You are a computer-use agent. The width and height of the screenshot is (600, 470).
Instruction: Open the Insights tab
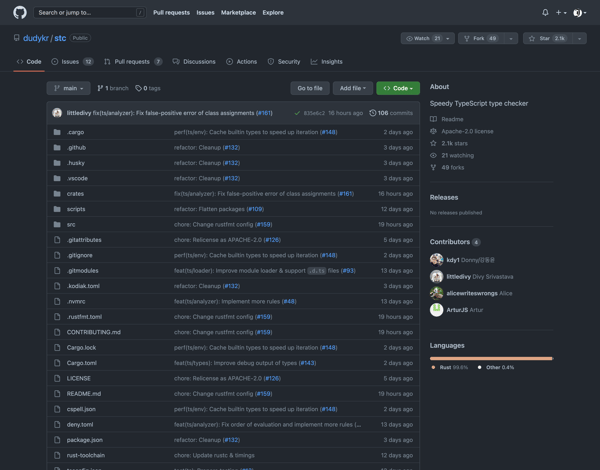coord(326,62)
